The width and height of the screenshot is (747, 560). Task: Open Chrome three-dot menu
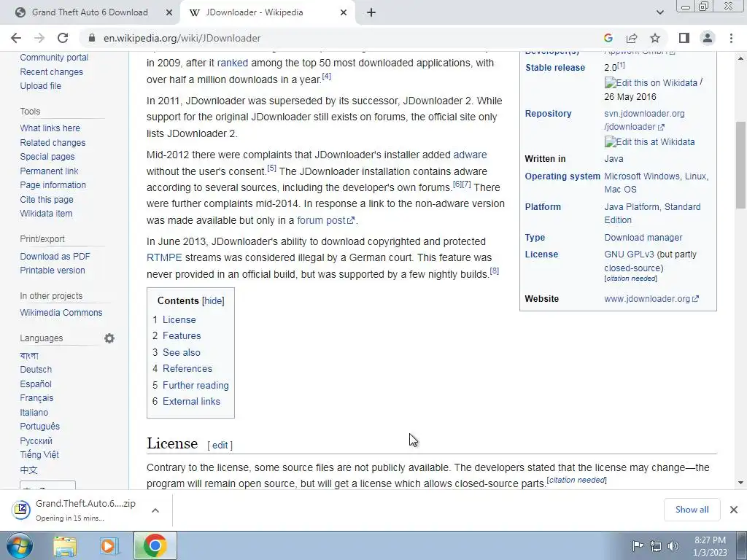(x=731, y=38)
